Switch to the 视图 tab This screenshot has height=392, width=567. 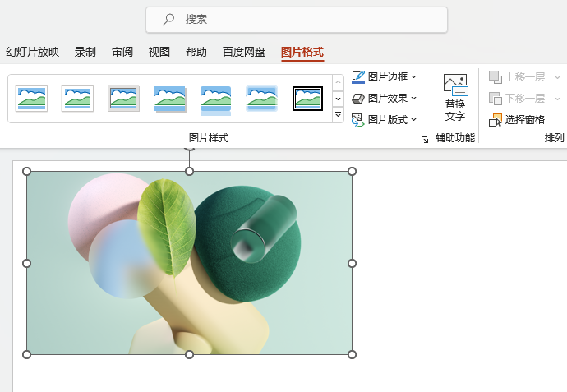(159, 52)
